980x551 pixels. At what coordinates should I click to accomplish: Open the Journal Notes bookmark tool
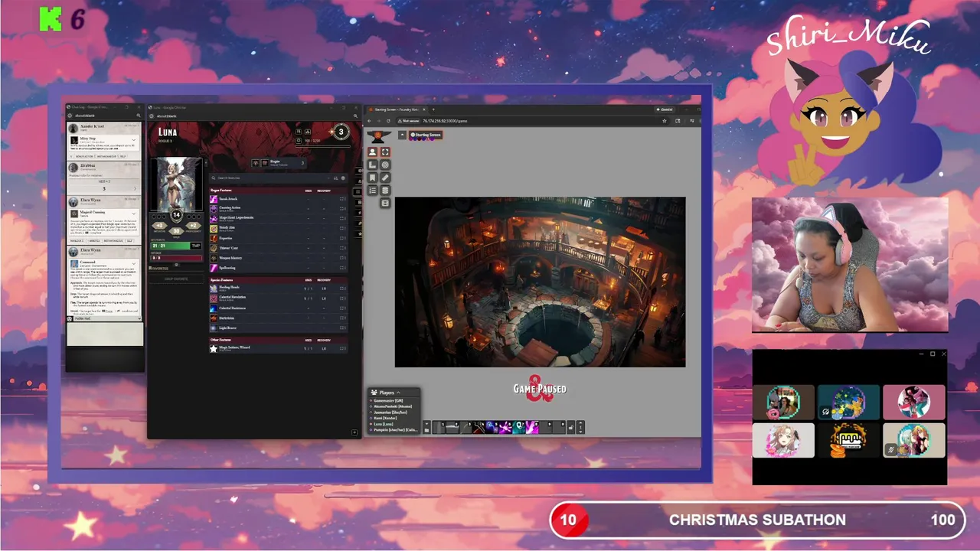[x=372, y=178]
